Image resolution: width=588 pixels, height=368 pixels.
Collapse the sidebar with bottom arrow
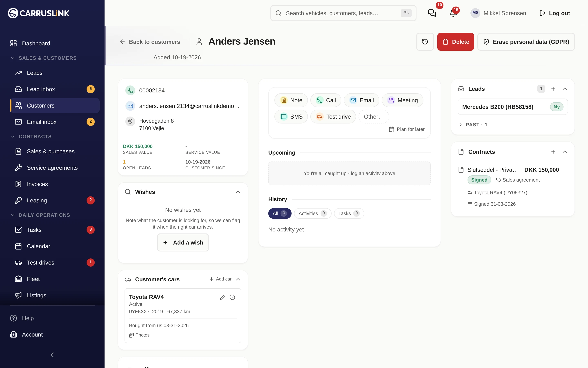(x=52, y=355)
